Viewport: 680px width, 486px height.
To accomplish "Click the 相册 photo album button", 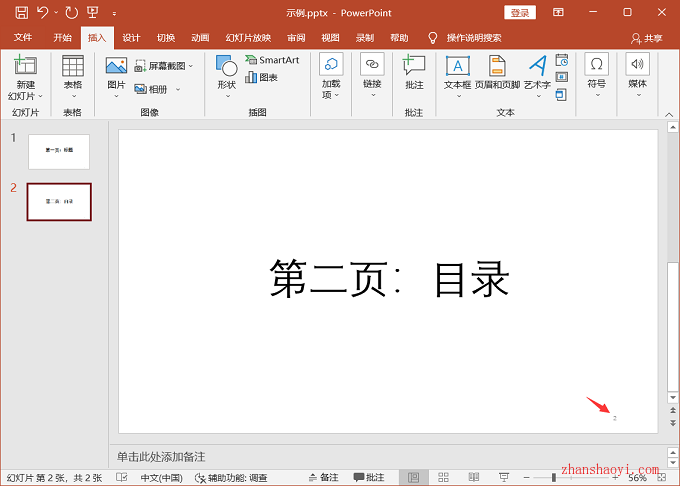I will coord(151,89).
